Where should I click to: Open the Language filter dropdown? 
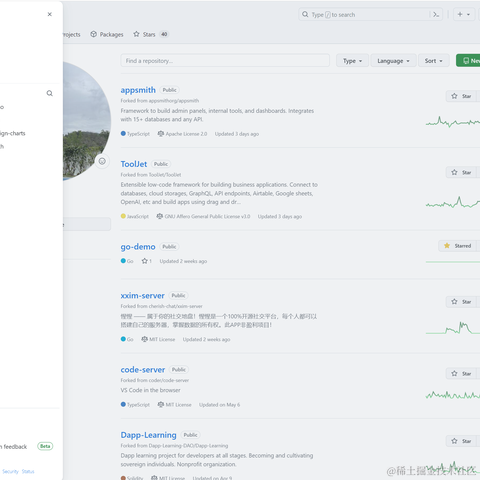click(x=393, y=61)
